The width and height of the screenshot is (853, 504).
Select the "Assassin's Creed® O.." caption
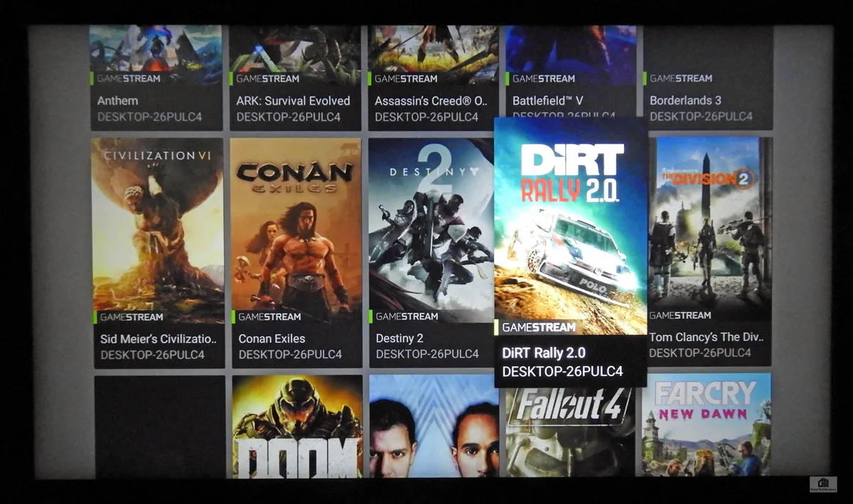coord(431,101)
